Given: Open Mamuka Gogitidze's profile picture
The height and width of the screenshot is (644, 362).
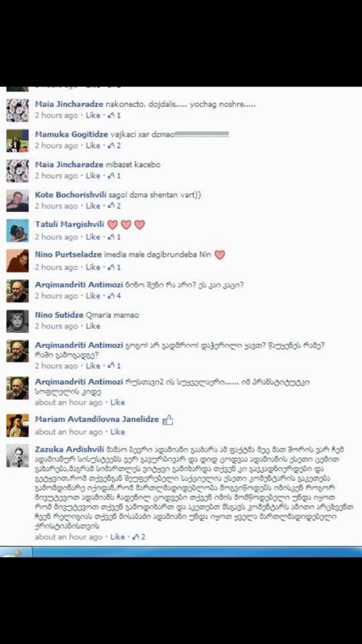Looking at the screenshot, I should coord(17,140).
